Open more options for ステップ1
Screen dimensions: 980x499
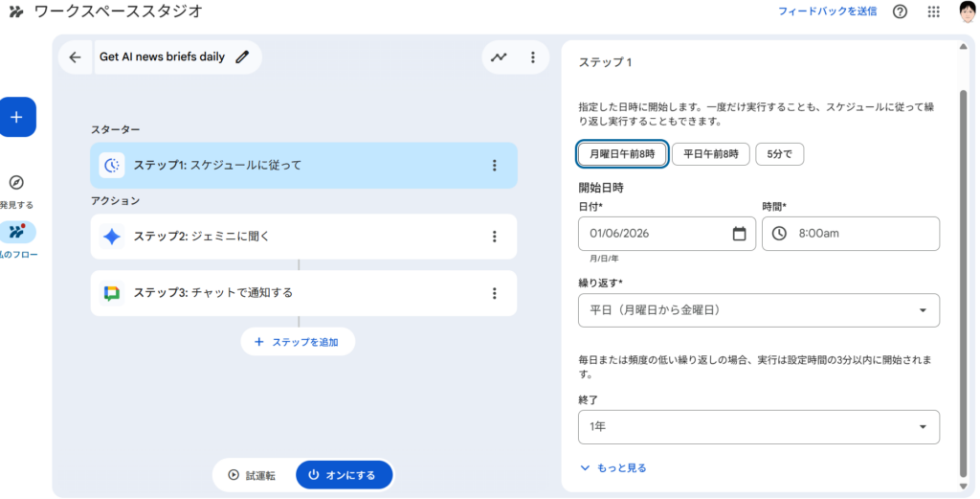(x=495, y=166)
